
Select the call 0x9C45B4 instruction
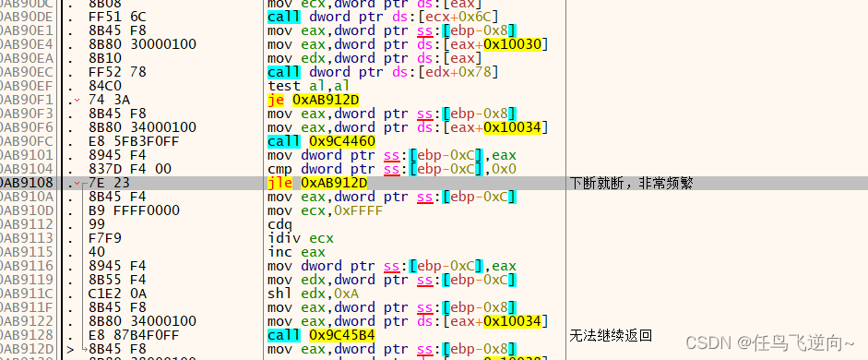pyautogui.click(x=321, y=336)
